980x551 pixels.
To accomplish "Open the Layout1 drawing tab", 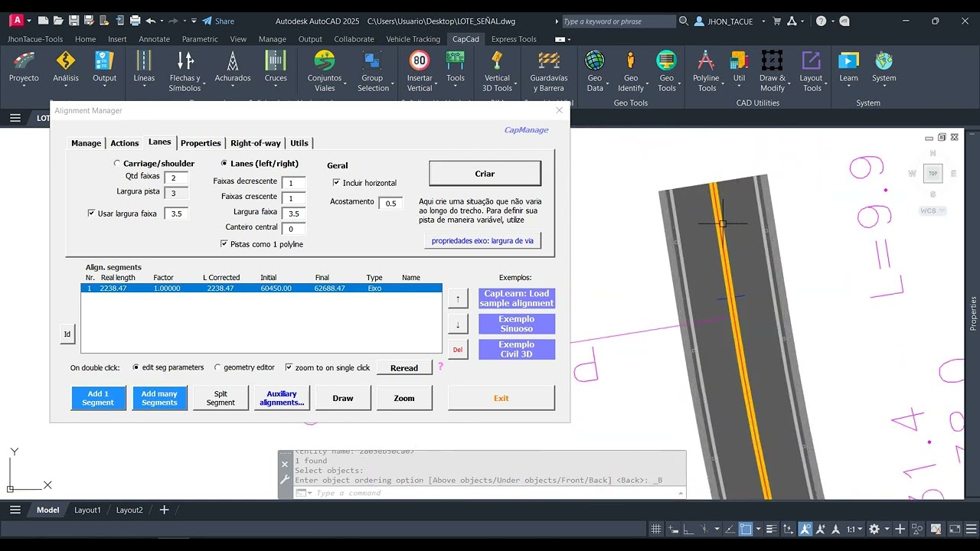I will click(x=87, y=510).
